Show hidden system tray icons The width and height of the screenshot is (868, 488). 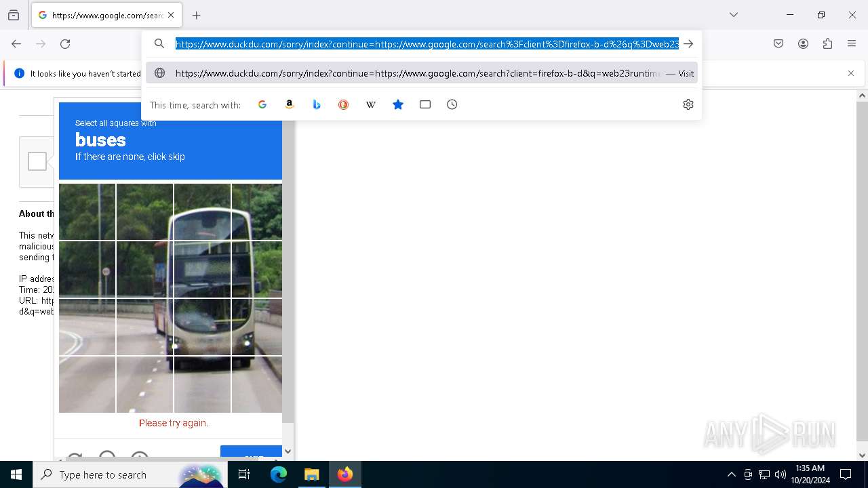pyautogui.click(x=731, y=474)
